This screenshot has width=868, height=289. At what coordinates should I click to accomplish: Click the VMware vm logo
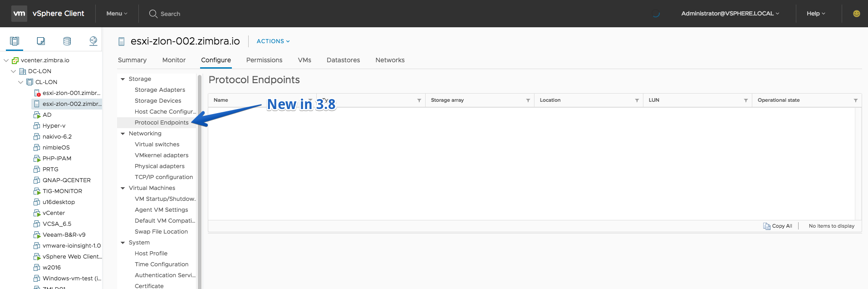[x=19, y=14]
